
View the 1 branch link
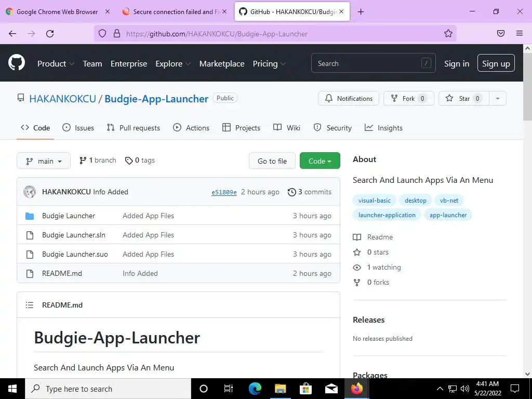[x=98, y=161]
